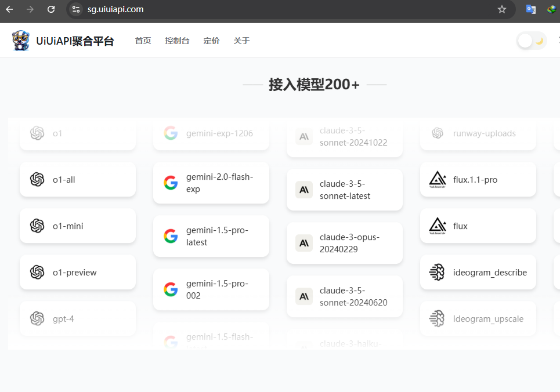
Task: Select the runway-uploads model name
Action: (485, 133)
